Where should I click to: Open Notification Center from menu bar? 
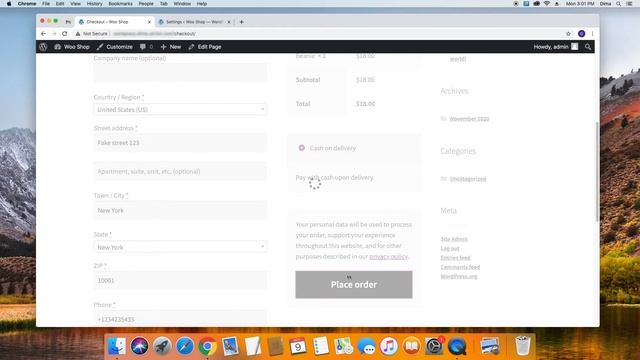click(629, 4)
